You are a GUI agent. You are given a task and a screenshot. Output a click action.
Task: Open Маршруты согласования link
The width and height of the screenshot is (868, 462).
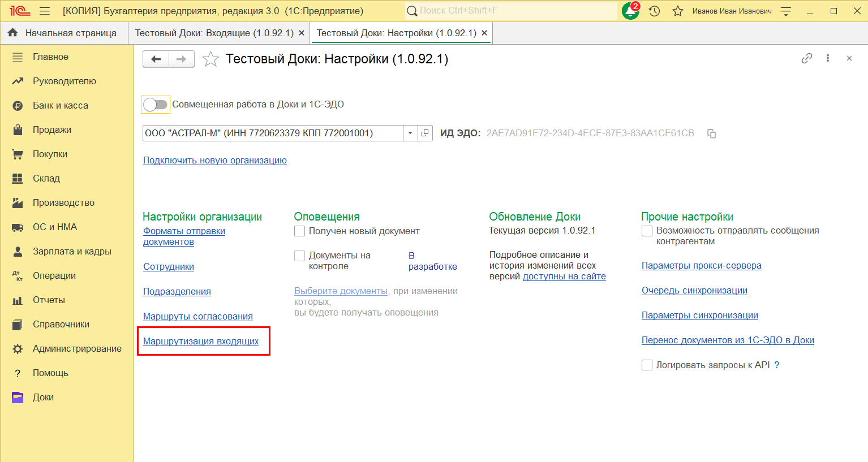[198, 317]
